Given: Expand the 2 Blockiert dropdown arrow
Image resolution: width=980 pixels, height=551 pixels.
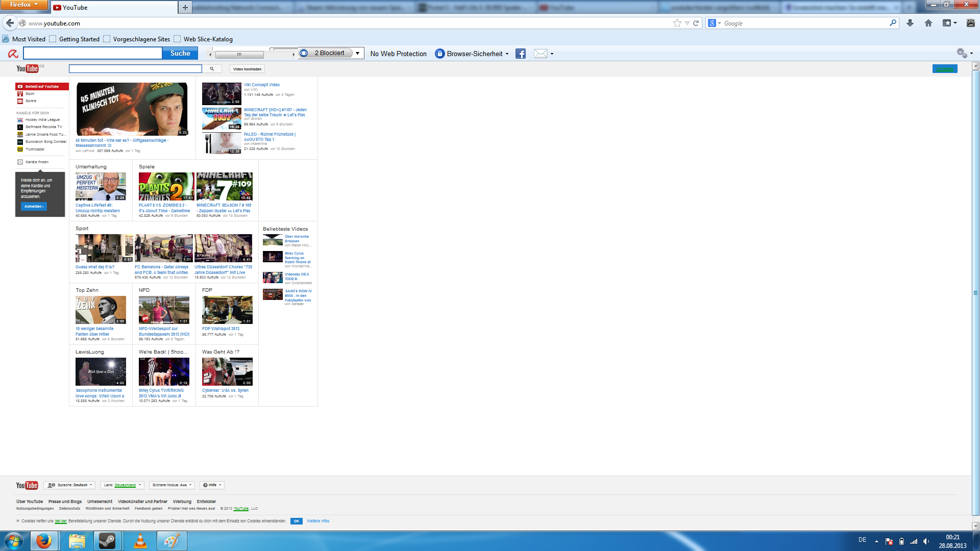Looking at the screenshot, I should [x=358, y=53].
